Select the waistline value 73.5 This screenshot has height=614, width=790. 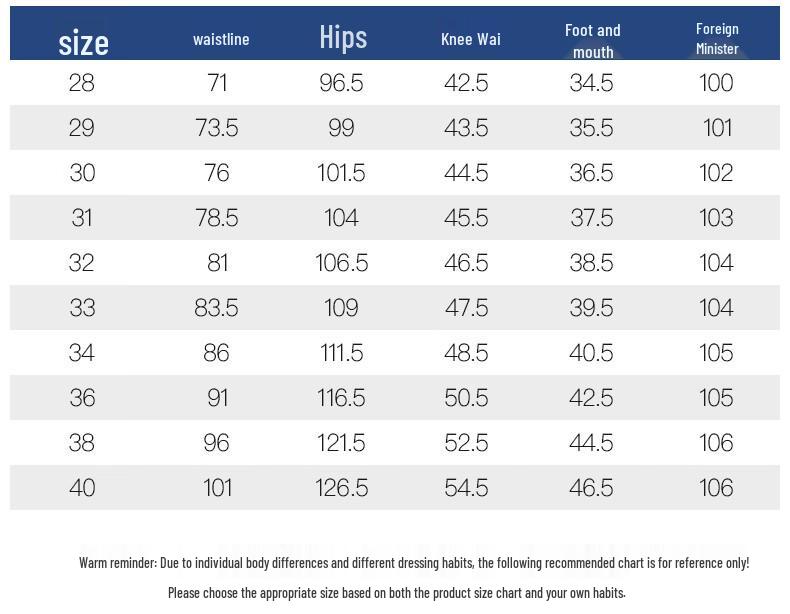tap(217, 128)
